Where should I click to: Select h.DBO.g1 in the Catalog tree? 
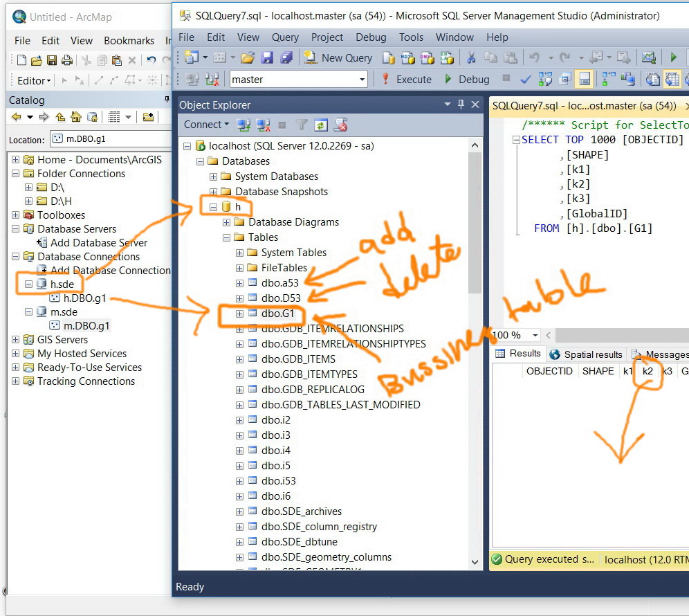84,298
